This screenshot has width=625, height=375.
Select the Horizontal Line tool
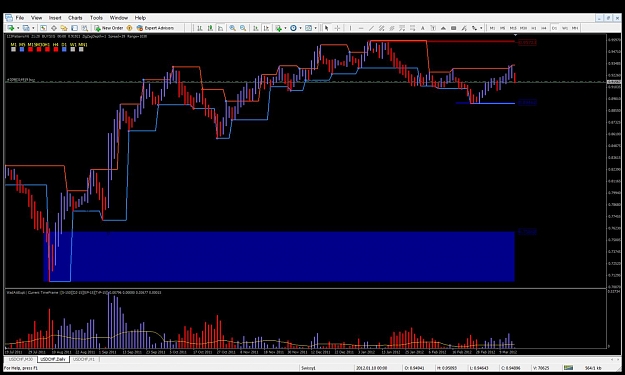361,28
